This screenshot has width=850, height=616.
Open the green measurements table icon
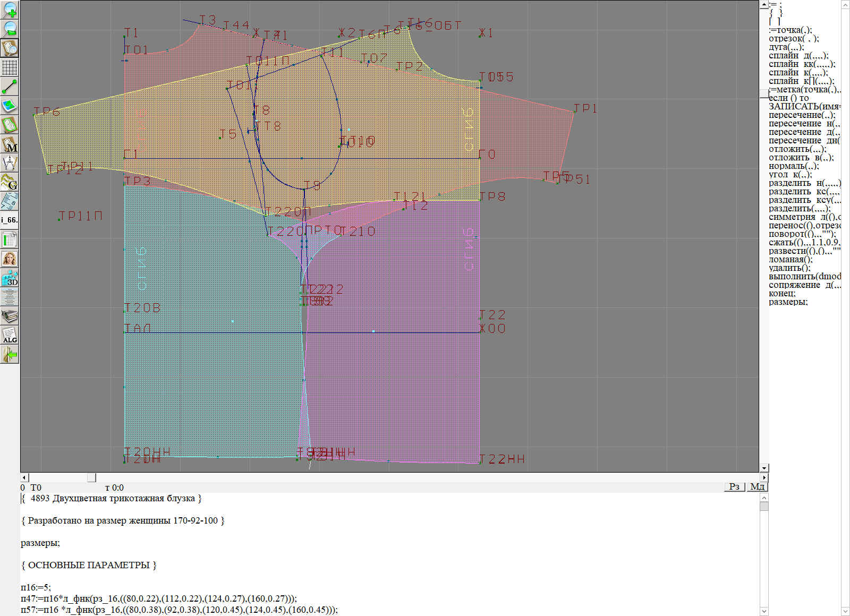[x=10, y=239]
